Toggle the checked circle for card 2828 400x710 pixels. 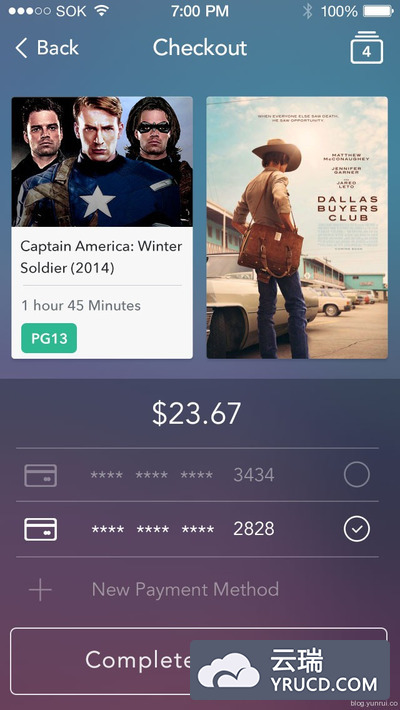pos(357,529)
